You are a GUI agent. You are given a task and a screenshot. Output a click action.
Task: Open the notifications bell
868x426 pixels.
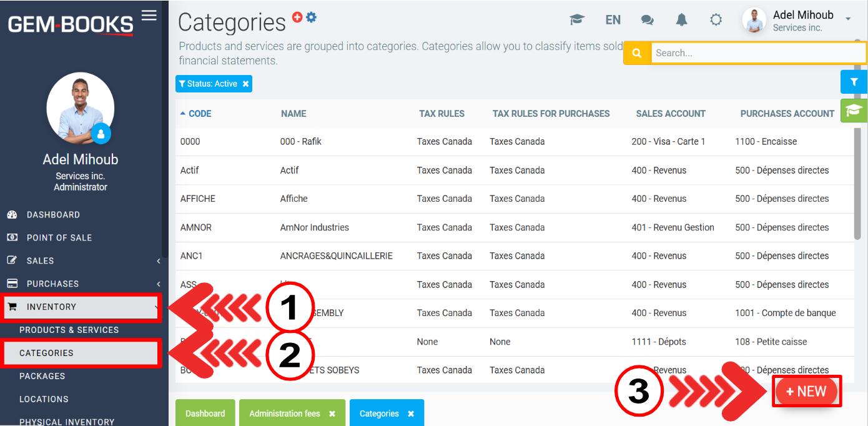pyautogui.click(x=681, y=20)
